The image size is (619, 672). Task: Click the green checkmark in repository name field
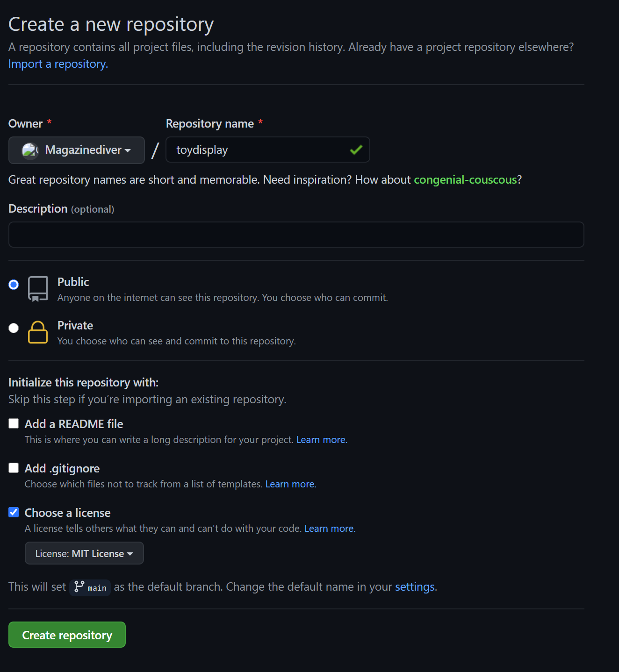click(356, 150)
